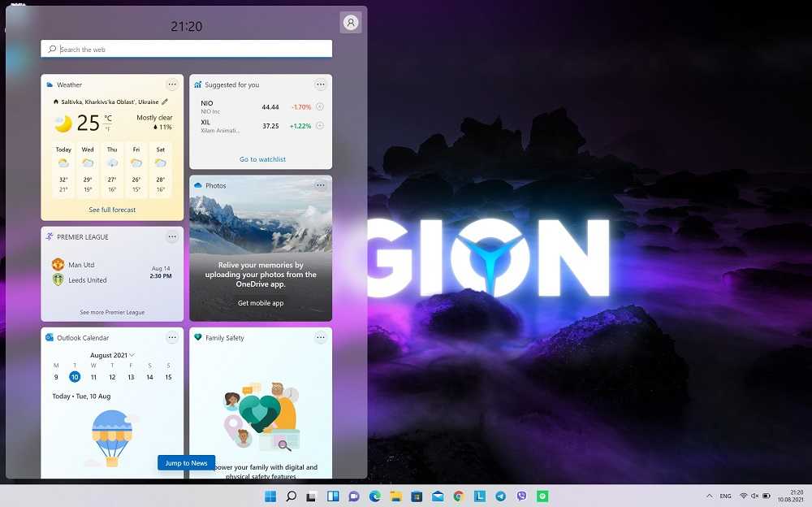This screenshot has height=507, width=812.
Task: Click the Search the web field
Action: [187, 49]
